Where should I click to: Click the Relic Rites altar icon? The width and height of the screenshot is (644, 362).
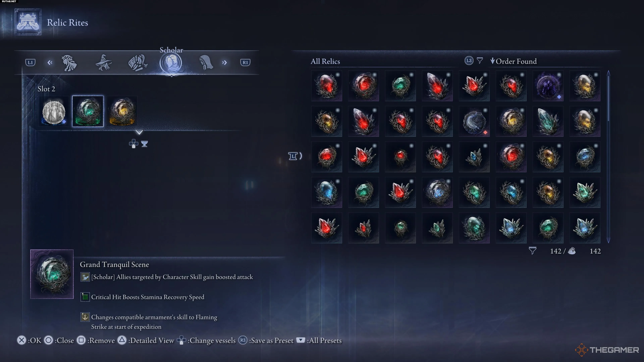point(28,22)
